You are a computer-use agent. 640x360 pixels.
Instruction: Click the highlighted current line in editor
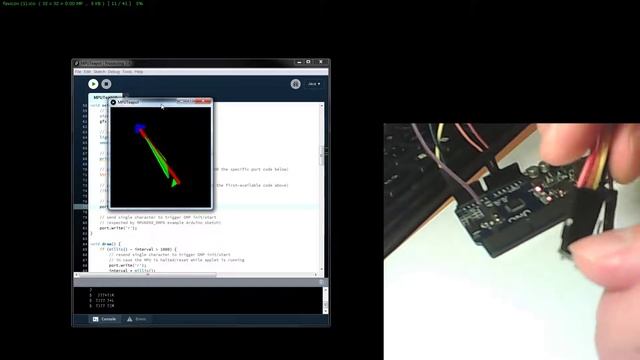coord(199,207)
